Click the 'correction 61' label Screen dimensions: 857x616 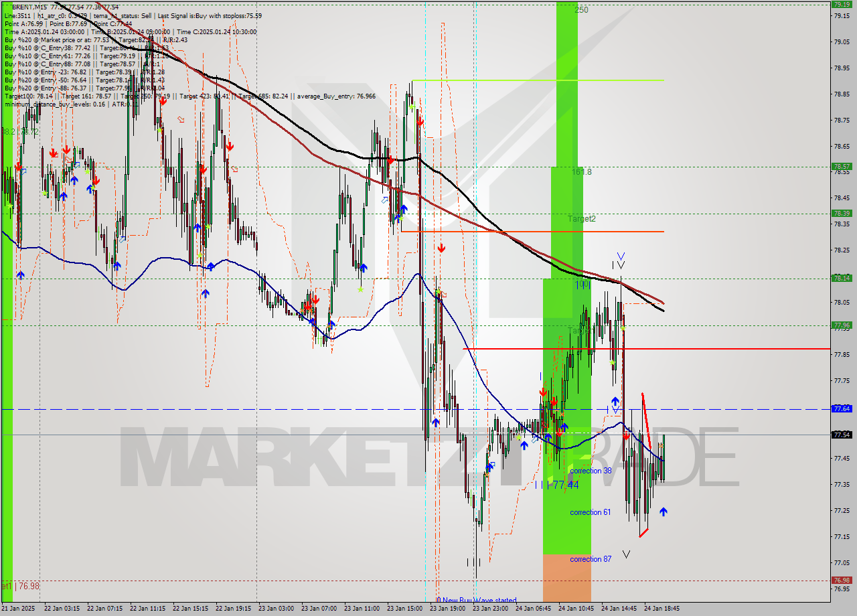pos(590,512)
